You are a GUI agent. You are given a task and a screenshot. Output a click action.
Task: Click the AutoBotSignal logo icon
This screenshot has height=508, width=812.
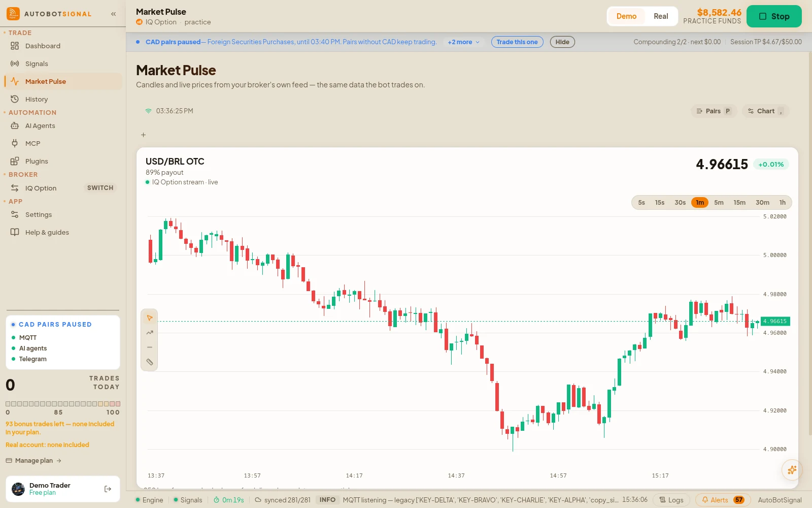pos(13,14)
